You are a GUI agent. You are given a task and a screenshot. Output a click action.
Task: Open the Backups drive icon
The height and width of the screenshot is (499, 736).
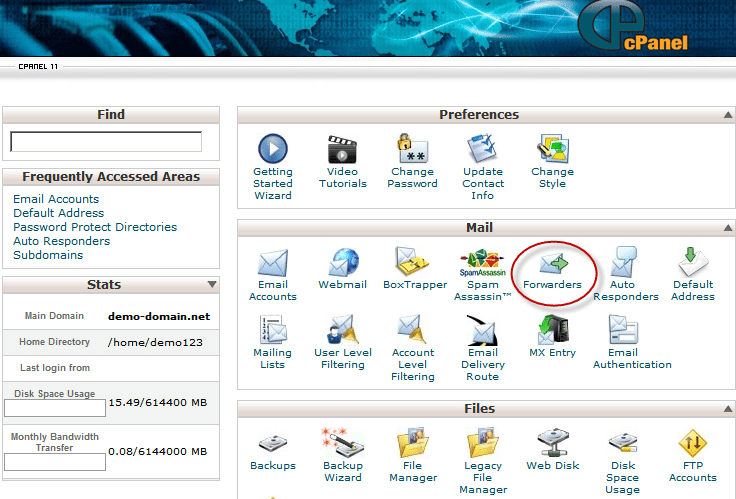coord(273,444)
